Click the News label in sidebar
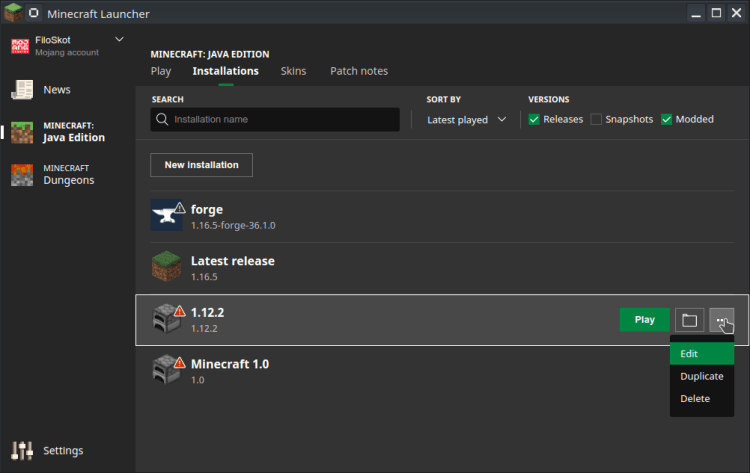750x473 pixels. (57, 90)
